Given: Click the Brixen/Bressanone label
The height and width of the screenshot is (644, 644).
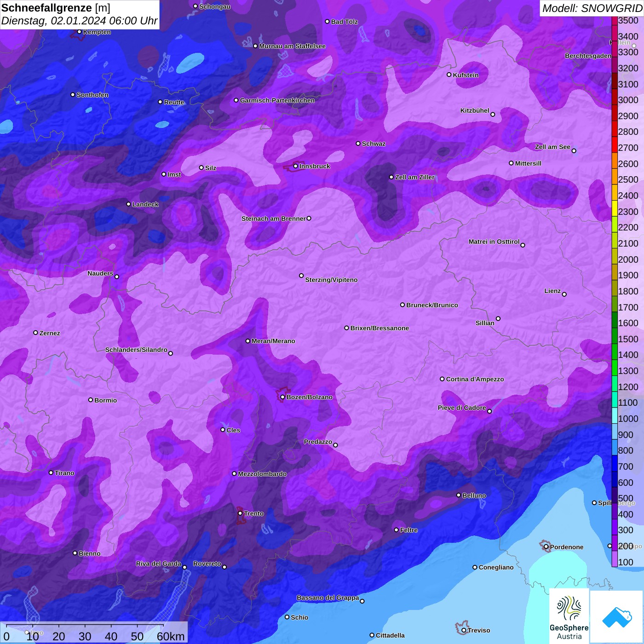Looking at the screenshot, I should click(x=379, y=328).
